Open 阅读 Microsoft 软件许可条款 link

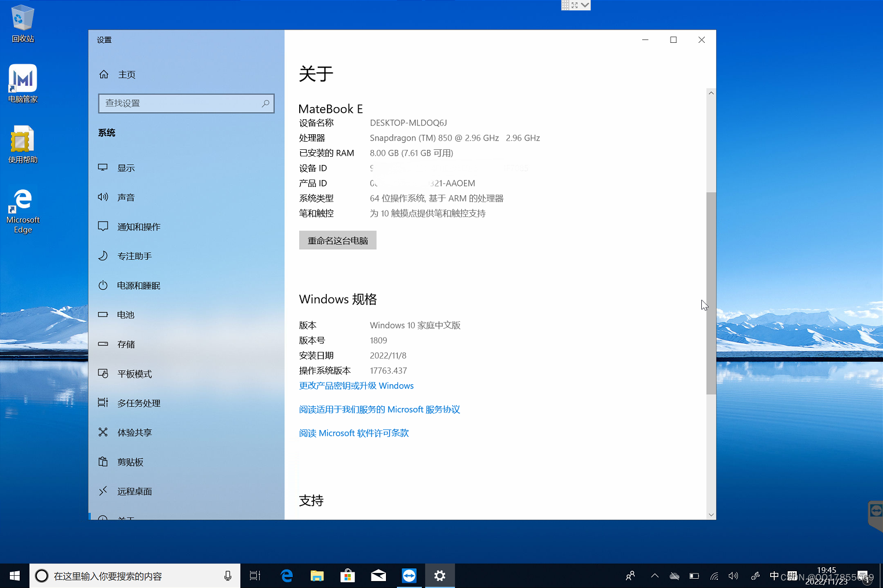pyautogui.click(x=354, y=433)
